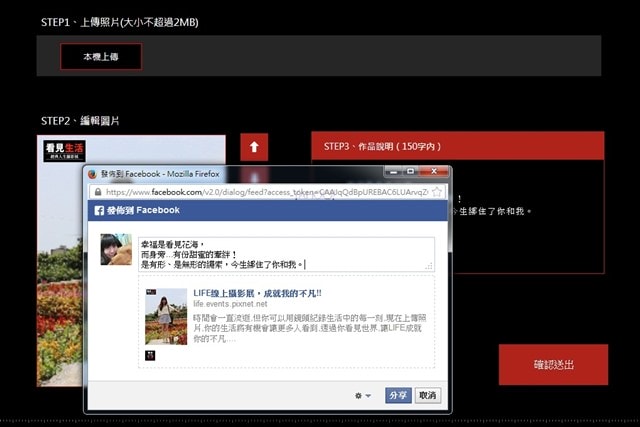This screenshot has width=640, height=427.
Task: Click the small app icon below preview thumbnail
Action: (151, 355)
